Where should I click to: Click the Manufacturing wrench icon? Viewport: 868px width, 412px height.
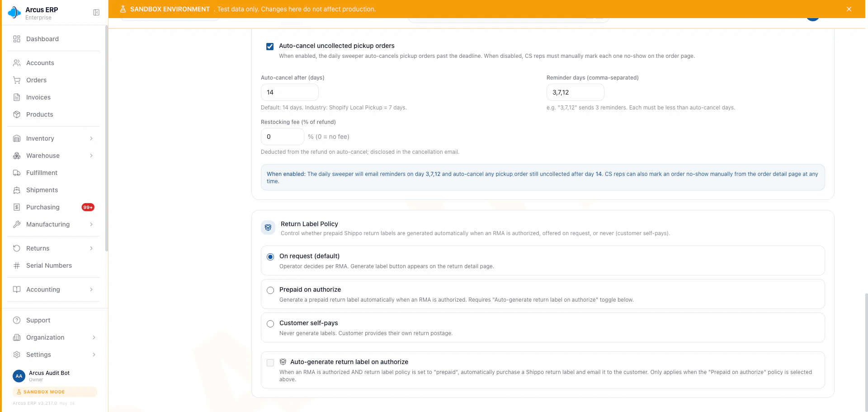[x=17, y=224]
